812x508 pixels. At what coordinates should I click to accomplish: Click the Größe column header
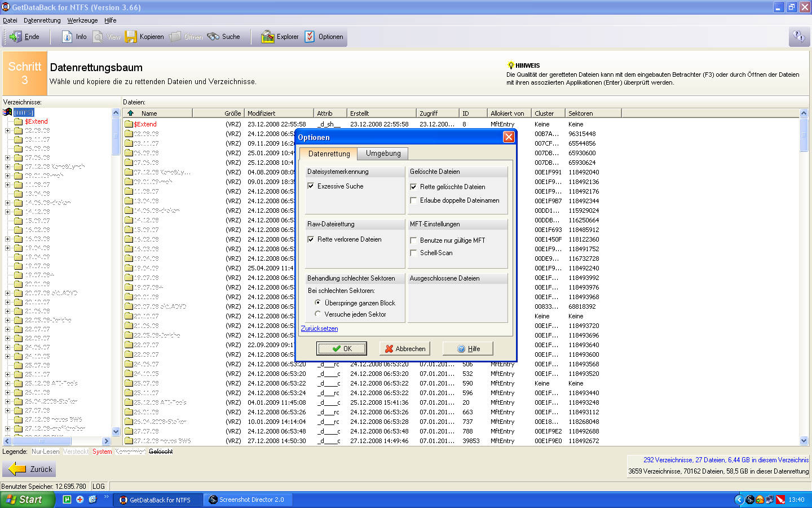coord(232,113)
